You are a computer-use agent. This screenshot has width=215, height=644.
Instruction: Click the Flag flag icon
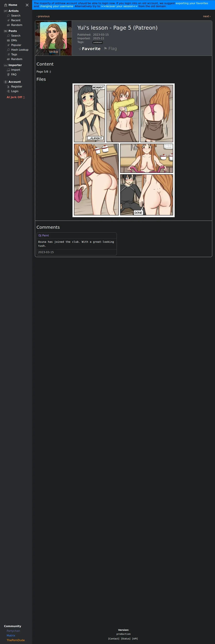[106, 48]
